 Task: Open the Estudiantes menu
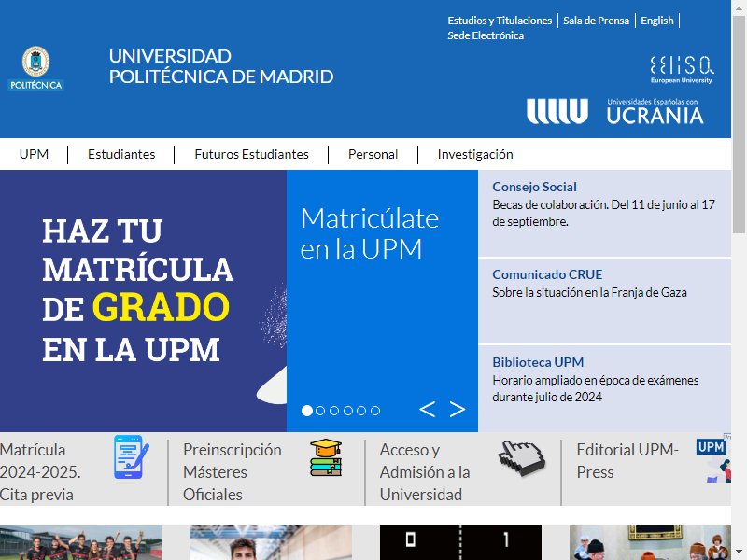[121, 154]
